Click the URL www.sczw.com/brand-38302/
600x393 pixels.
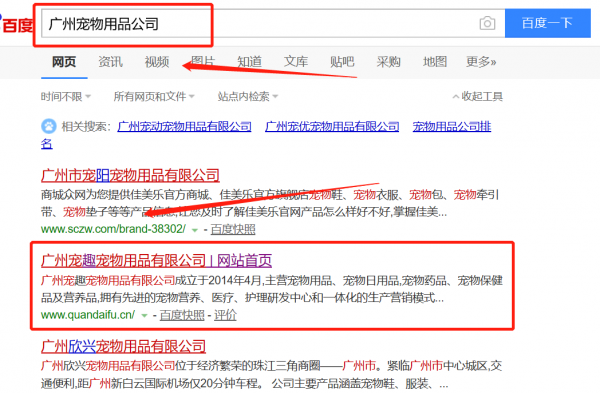click(113, 229)
